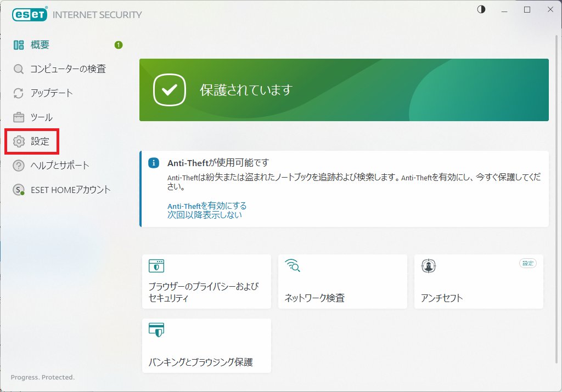The image size is (562, 392).
Task: Open the 概要 overview section
Action: click(x=40, y=45)
